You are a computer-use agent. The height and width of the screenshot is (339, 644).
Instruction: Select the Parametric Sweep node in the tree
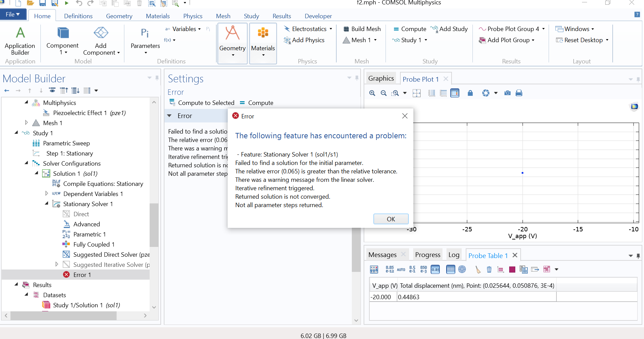click(66, 143)
